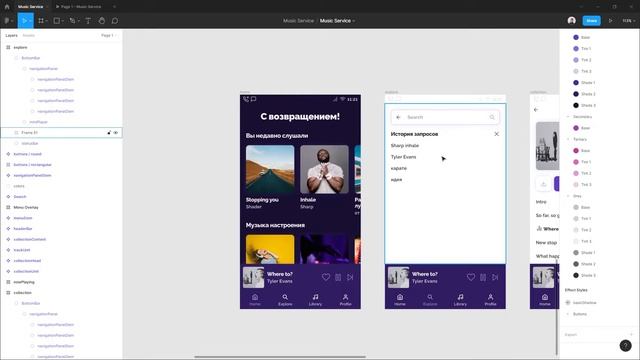Open shape tools dropdown arrow
This screenshot has height=360, width=640.
coord(63,21)
